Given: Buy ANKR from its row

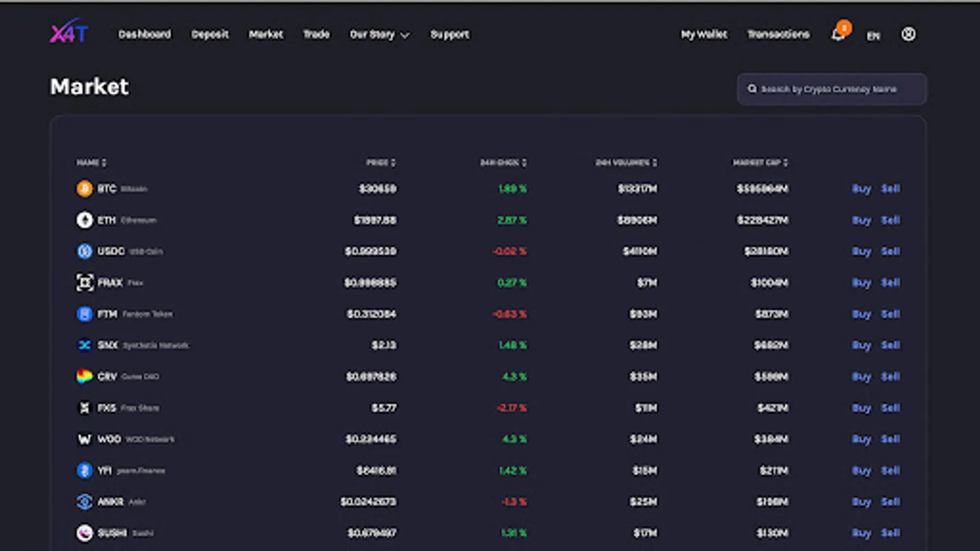Looking at the screenshot, I should (x=861, y=502).
